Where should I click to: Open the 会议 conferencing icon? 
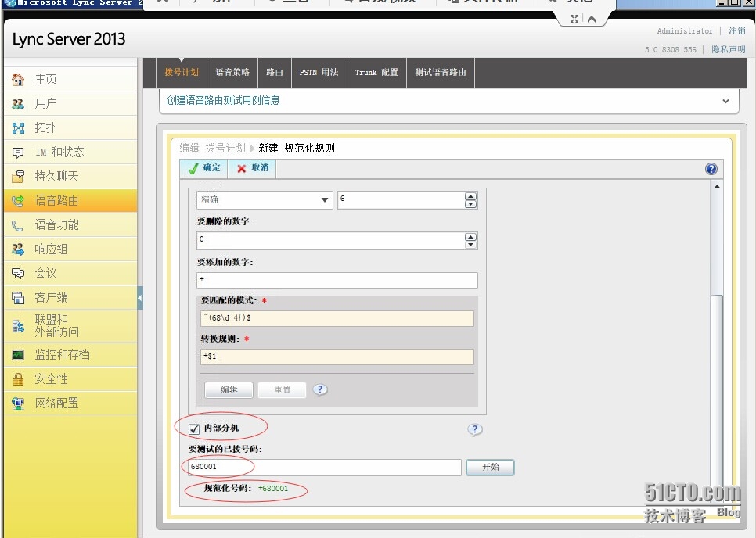(18, 274)
